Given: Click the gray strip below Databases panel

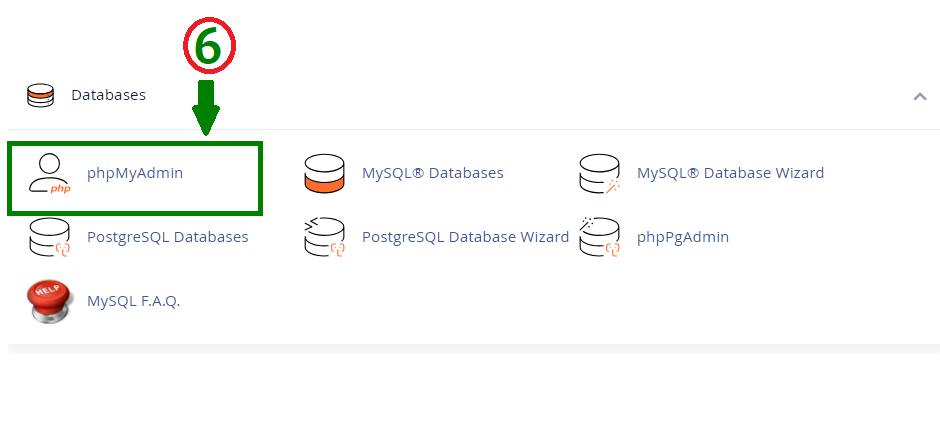Looking at the screenshot, I should pyautogui.click(x=474, y=349).
